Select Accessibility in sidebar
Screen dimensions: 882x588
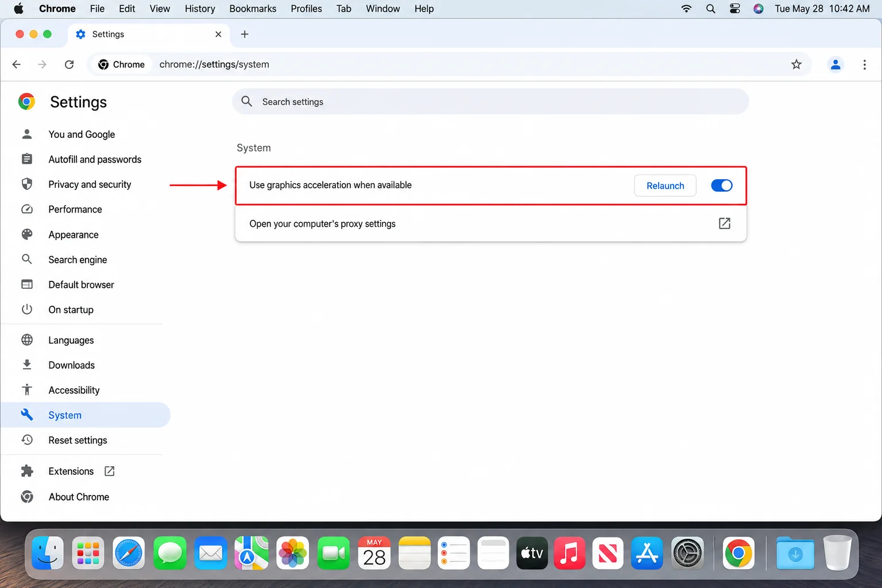(x=73, y=390)
